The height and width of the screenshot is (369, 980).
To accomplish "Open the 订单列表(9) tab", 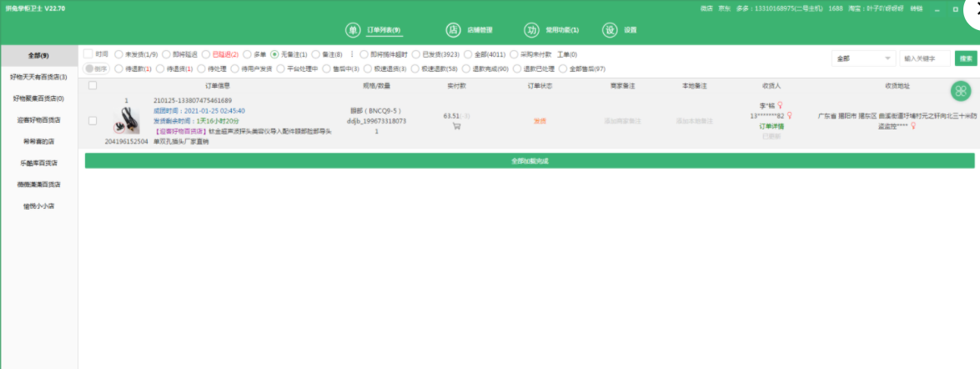I will 383,30.
